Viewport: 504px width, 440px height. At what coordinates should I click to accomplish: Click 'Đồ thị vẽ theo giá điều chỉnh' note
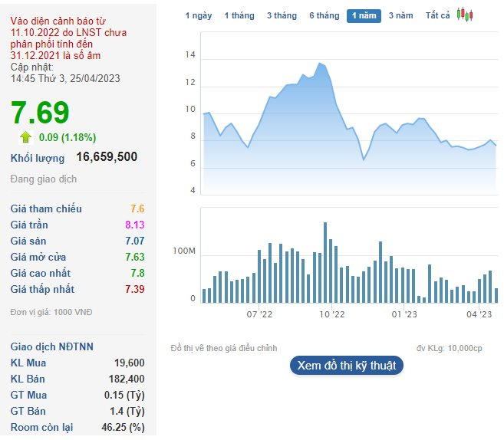224,348
